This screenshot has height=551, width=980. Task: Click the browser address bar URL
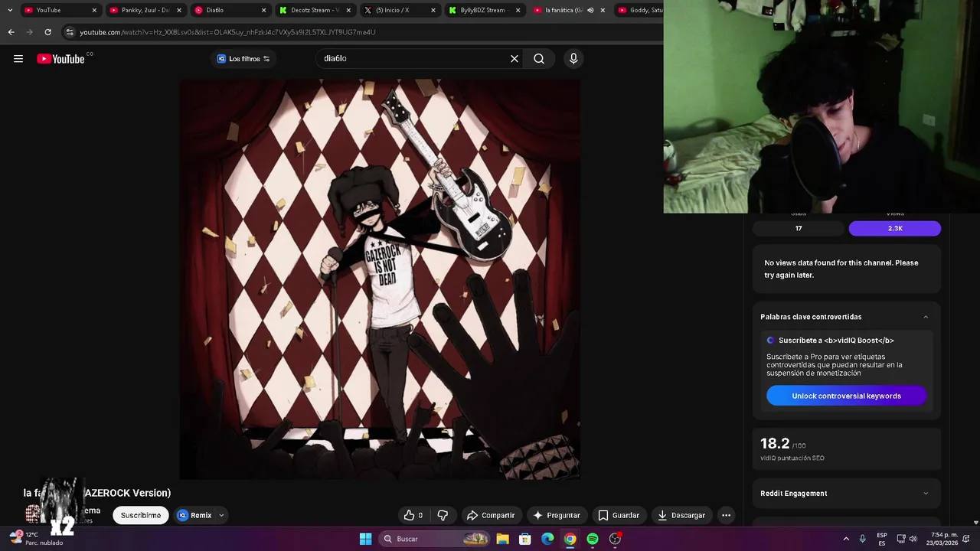[227, 32]
